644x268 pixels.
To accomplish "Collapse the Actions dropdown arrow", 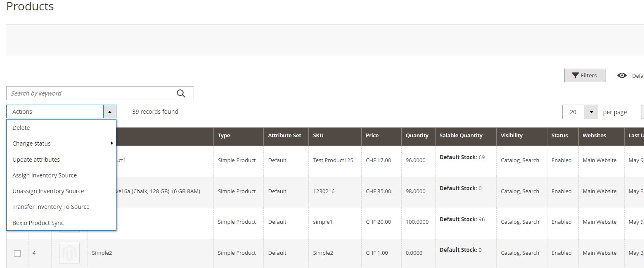I will tap(109, 112).
